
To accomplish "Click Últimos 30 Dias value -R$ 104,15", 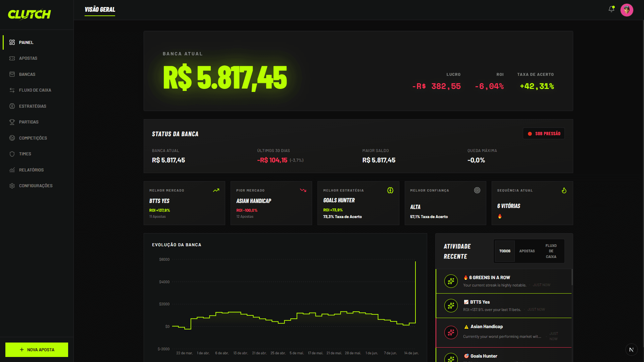I will (272, 160).
